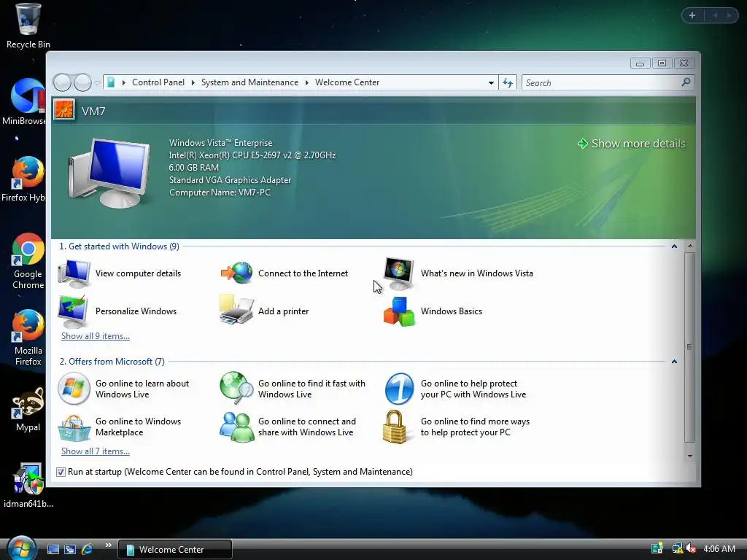Click the vertical scrollbar thumb
This screenshot has height=560, width=747.
pos(689,347)
